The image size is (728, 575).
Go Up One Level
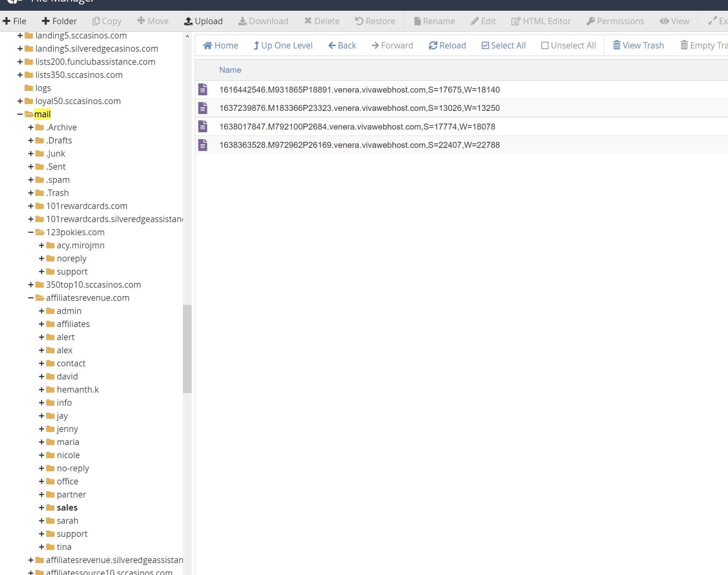[283, 45]
